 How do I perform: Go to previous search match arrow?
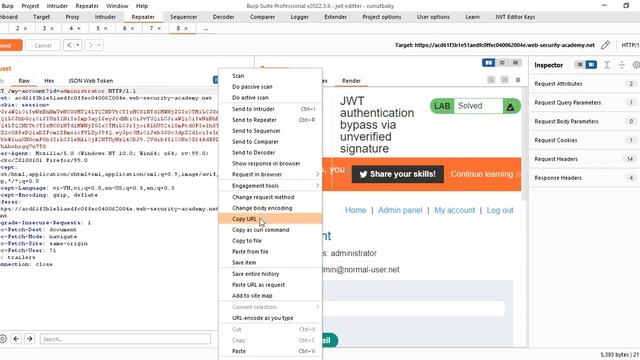tap(16, 338)
